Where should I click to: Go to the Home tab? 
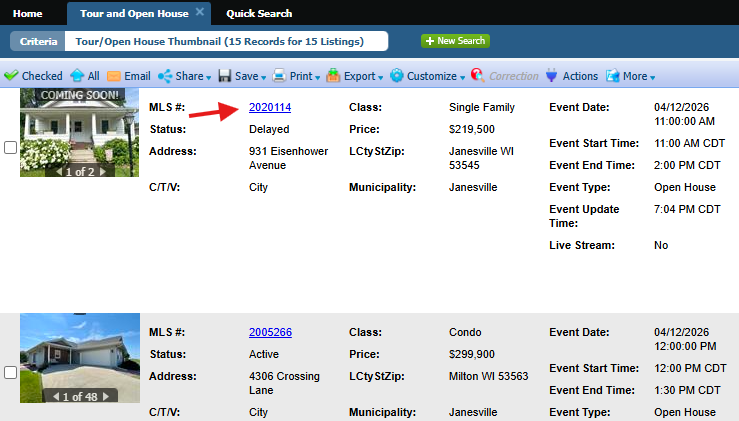coord(27,14)
